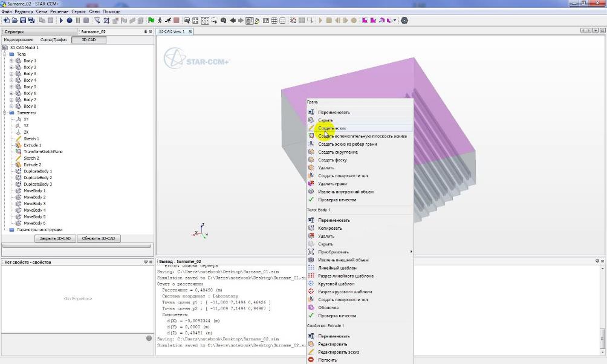The height and width of the screenshot is (364, 607).
Task: Select 'Оболочка' in the context menu
Action: coord(328,308)
